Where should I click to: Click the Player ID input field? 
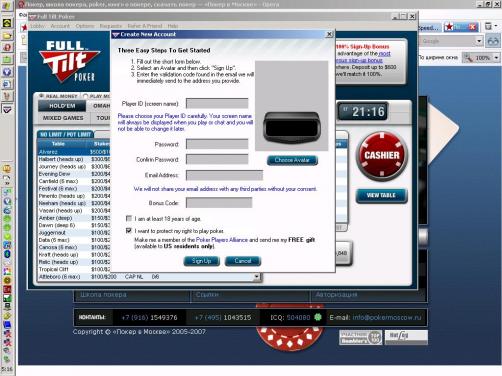click(217, 103)
